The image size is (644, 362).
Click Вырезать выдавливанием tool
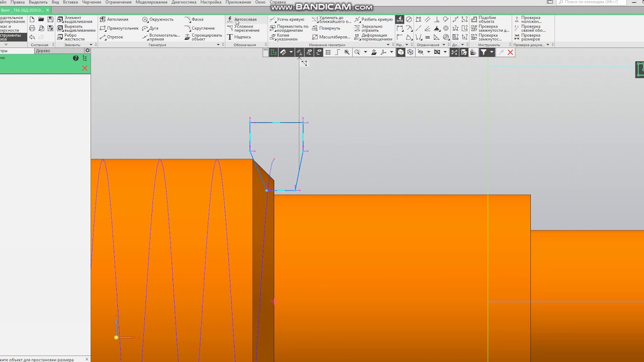click(76, 28)
